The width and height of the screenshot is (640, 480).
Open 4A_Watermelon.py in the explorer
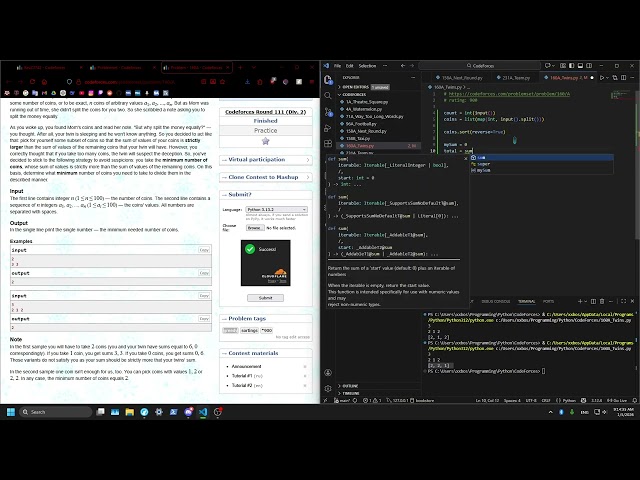point(364,109)
